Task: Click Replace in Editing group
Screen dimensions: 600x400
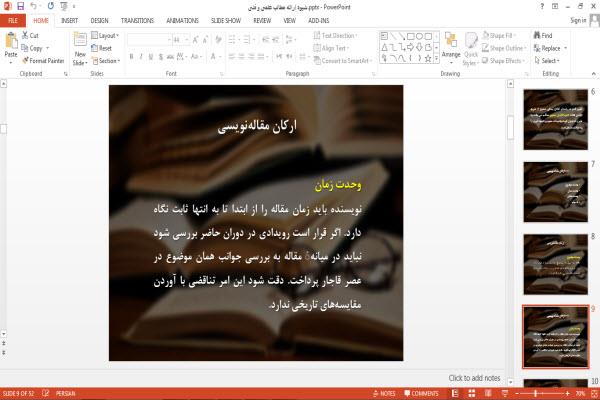Action: click(550, 48)
